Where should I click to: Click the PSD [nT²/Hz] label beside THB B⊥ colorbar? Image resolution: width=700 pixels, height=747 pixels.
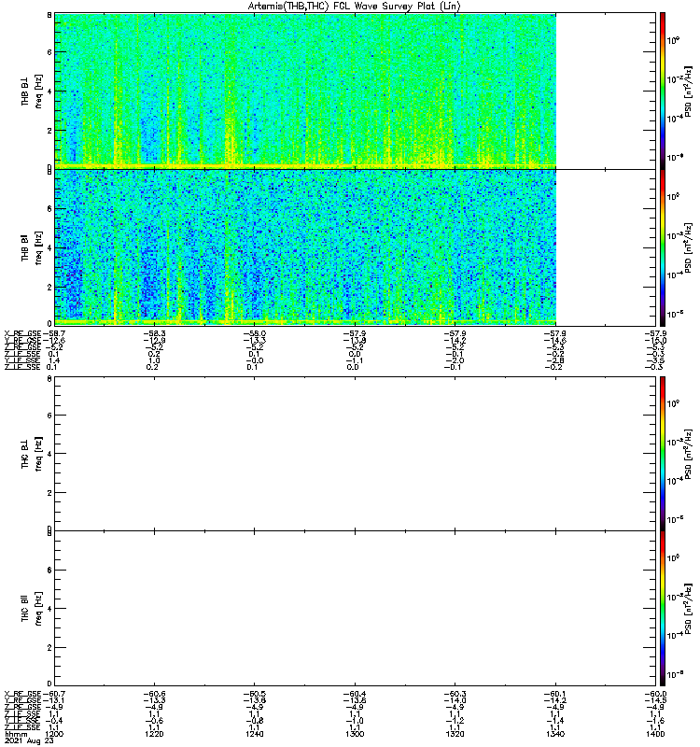(x=687, y=92)
